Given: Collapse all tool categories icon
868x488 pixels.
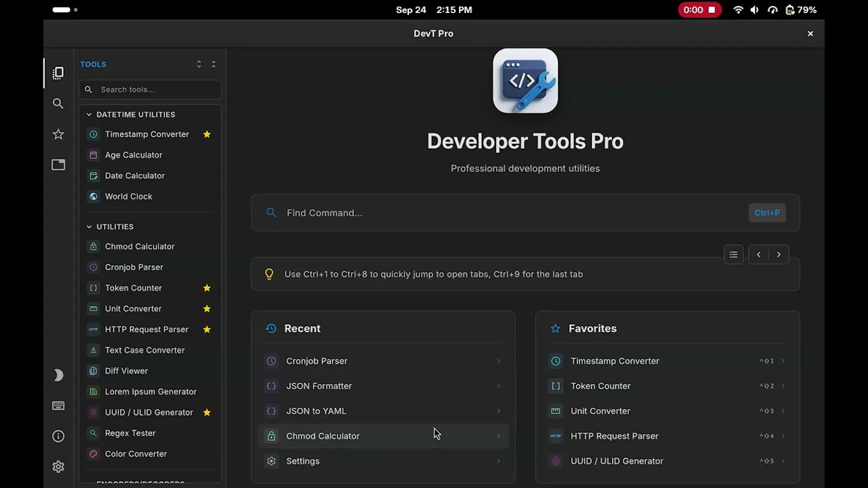Looking at the screenshot, I should pyautogui.click(x=214, y=64).
